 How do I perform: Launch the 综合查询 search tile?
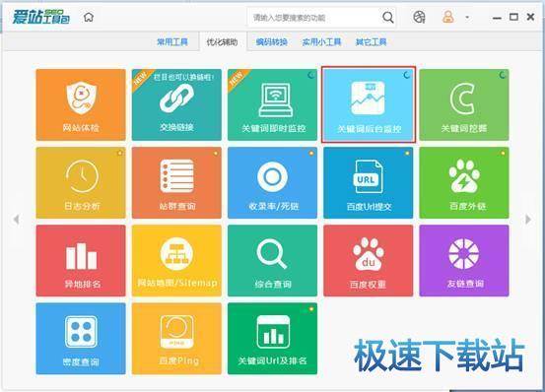[272, 261]
